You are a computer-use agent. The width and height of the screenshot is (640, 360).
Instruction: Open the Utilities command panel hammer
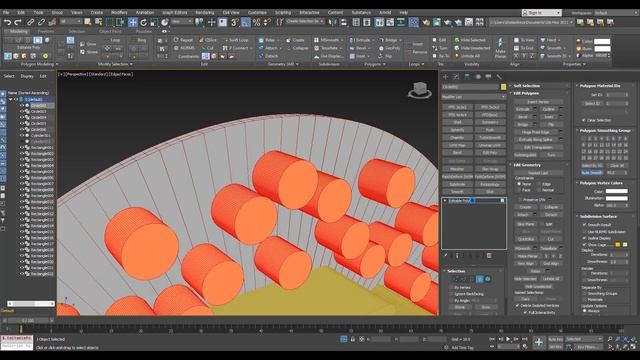pos(499,77)
